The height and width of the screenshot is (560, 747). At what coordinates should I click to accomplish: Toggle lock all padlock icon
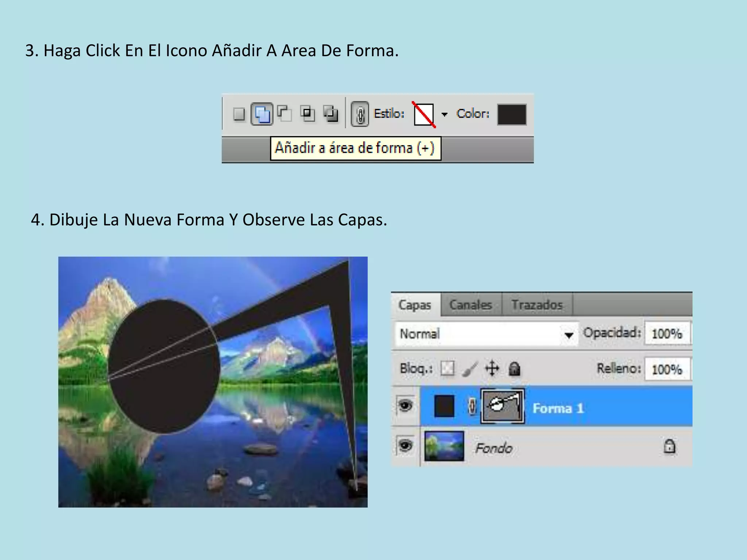[x=514, y=369]
